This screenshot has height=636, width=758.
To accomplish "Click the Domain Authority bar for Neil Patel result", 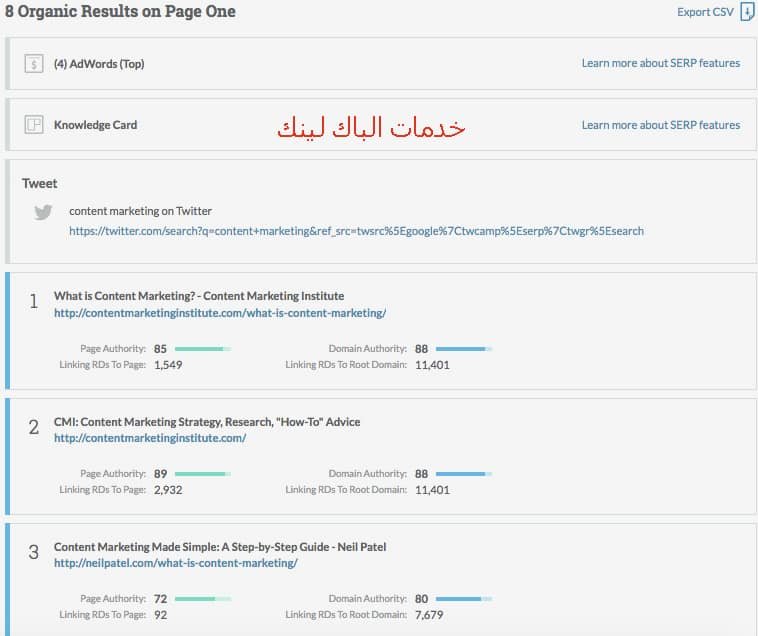I will point(464,599).
